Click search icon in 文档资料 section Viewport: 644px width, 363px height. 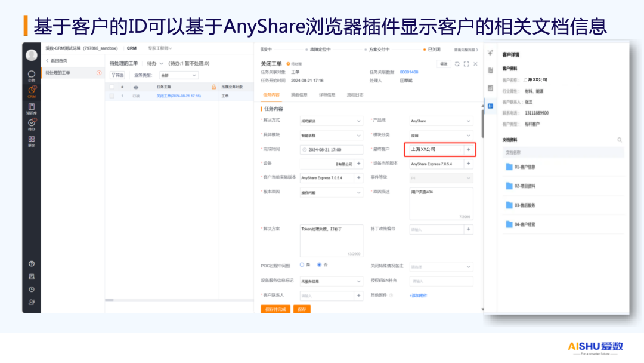point(620,140)
